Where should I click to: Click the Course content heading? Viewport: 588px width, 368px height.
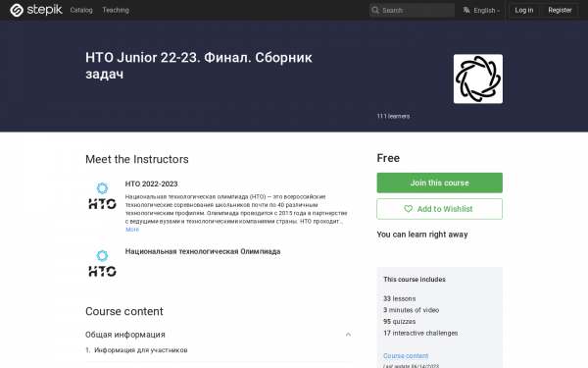[x=124, y=311]
